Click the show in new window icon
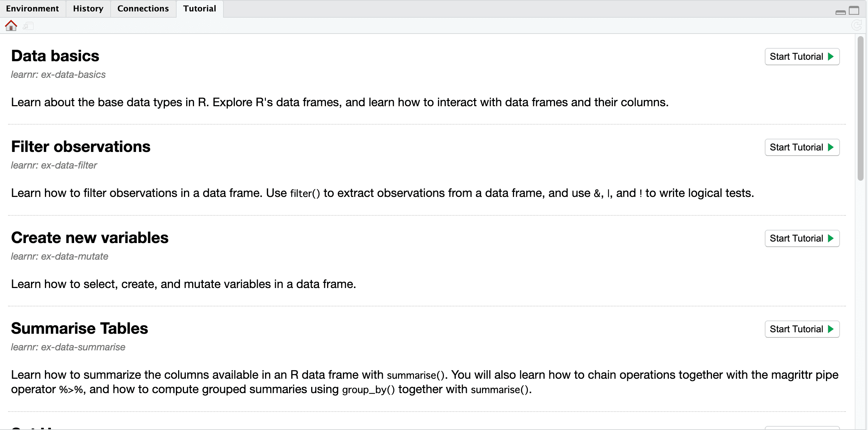This screenshot has height=430, width=868. (x=28, y=26)
